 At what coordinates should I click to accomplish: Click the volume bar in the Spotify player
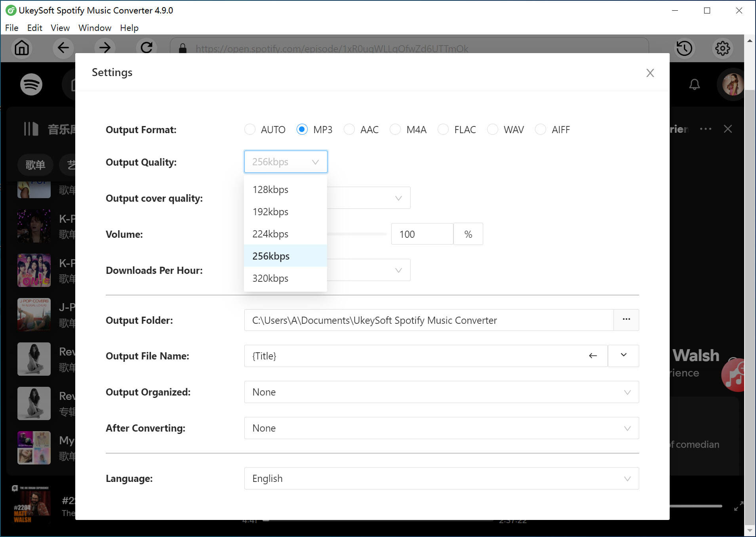pos(696,506)
